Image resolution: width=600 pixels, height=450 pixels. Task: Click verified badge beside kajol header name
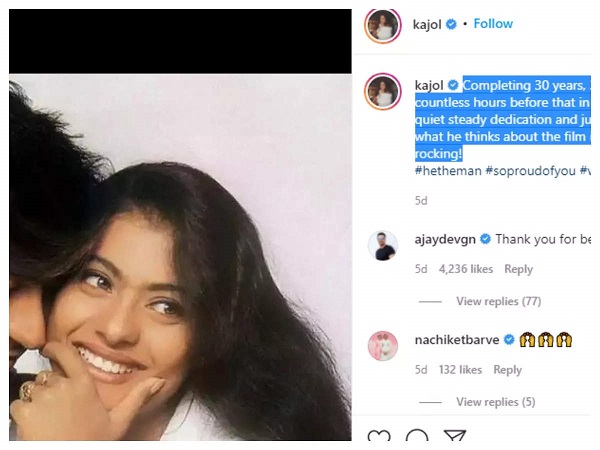pos(451,24)
